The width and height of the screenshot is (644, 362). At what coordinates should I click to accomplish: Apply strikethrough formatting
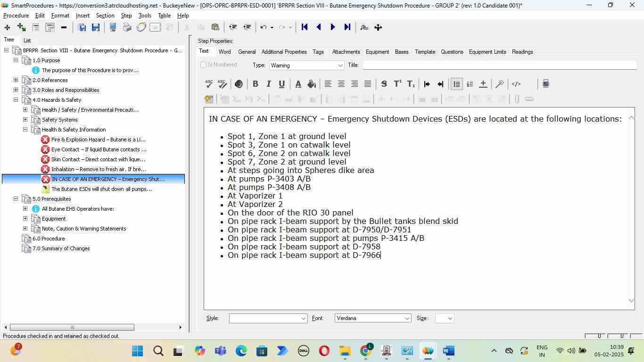[384, 84]
